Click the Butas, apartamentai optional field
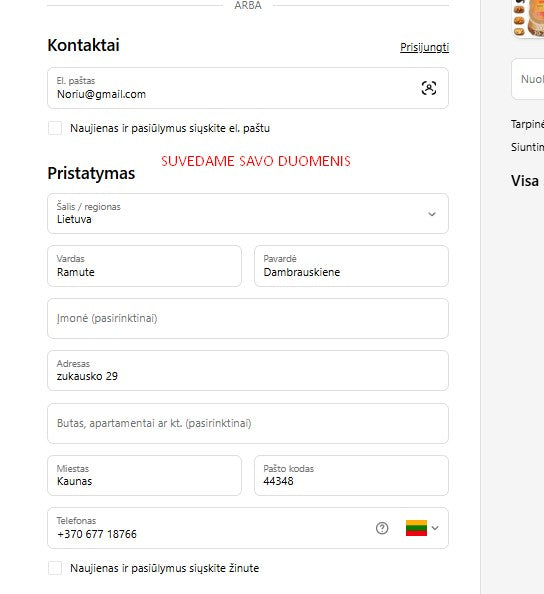The image size is (544, 594). point(248,423)
